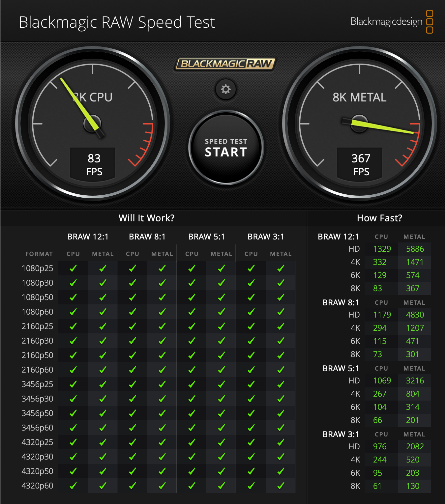Click the 3456p50 format row label
Screen dimensions: 445x504
tap(37, 413)
